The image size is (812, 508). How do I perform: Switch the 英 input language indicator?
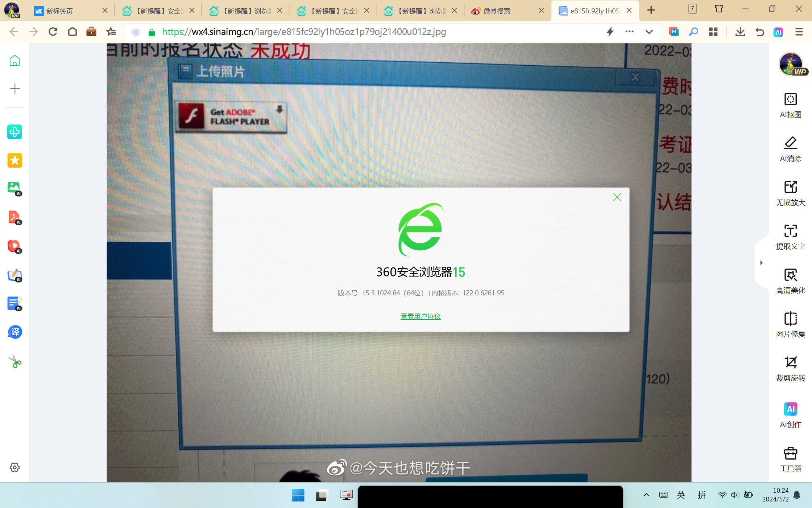point(681,495)
